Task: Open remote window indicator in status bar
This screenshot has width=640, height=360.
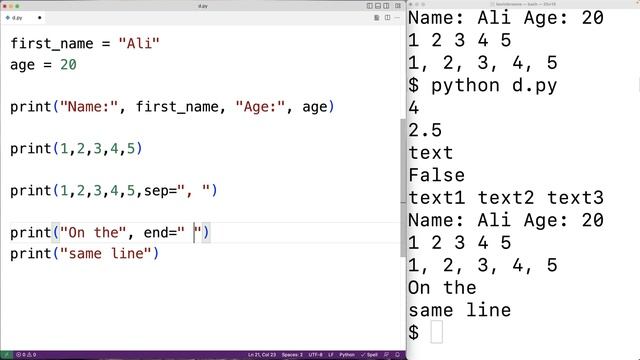Action: point(6,355)
